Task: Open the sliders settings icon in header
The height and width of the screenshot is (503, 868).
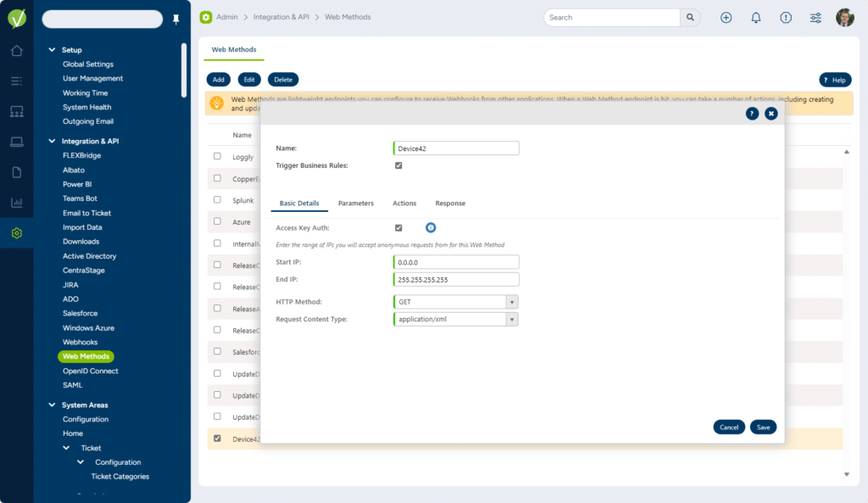Action: point(815,18)
